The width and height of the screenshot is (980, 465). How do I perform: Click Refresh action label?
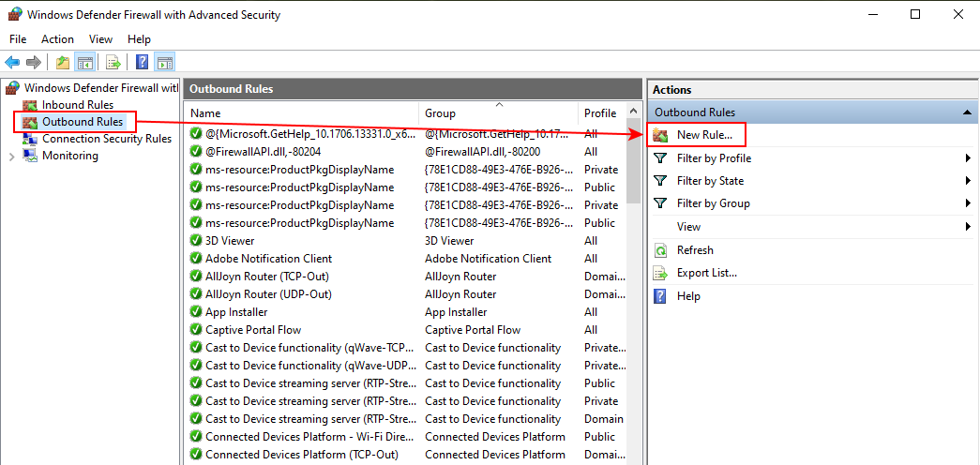695,250
